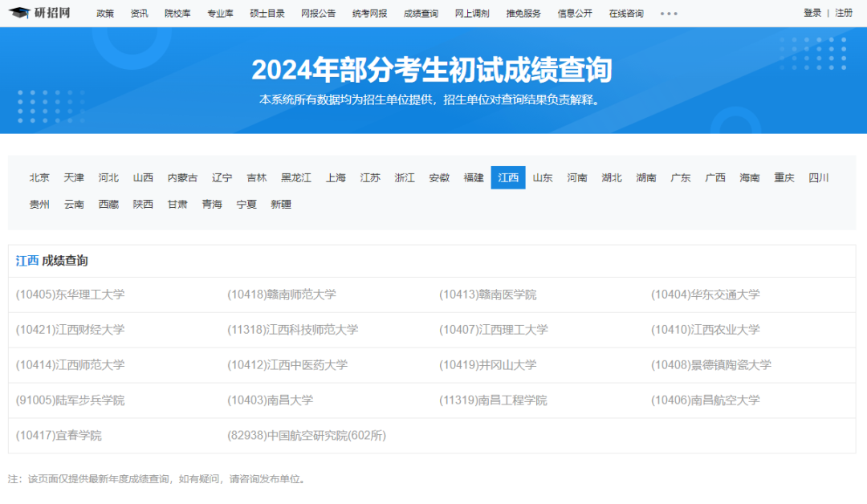The image size is (867, 504).
Task: Expand the three-dot more menu
Action: 669,14
